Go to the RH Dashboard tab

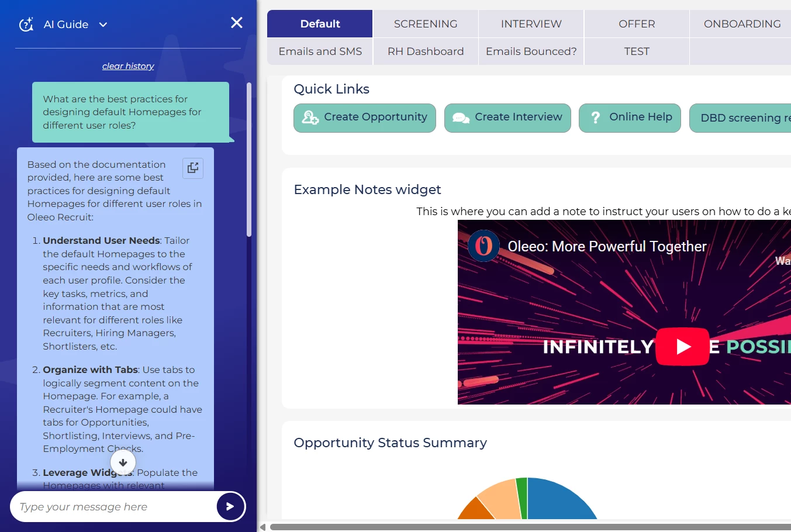click(x=426, y=51)
